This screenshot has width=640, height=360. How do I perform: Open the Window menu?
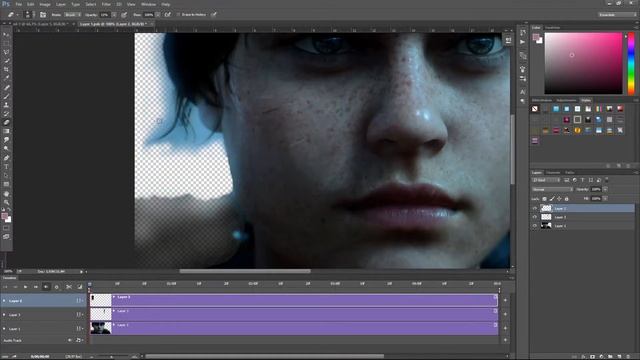coord(148,4)
